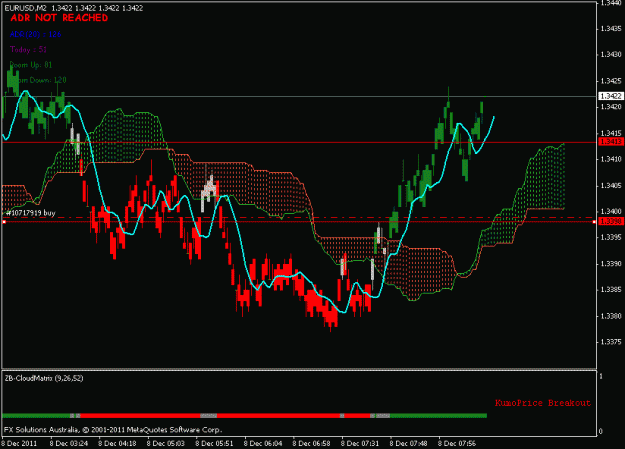Click the '8 Dec 06:04' time axis label
The height and width of the screenshot is (449, 625).
(263, 443)
